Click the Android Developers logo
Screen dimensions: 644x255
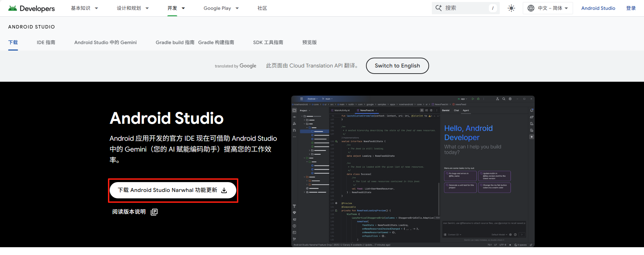(32, 8)
